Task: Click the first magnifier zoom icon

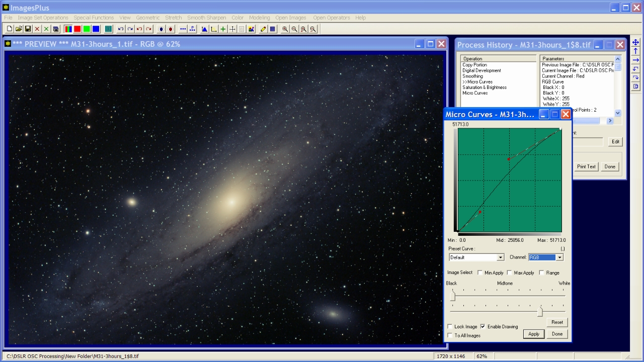Action: pyautogui.click(x=285, y=29)
